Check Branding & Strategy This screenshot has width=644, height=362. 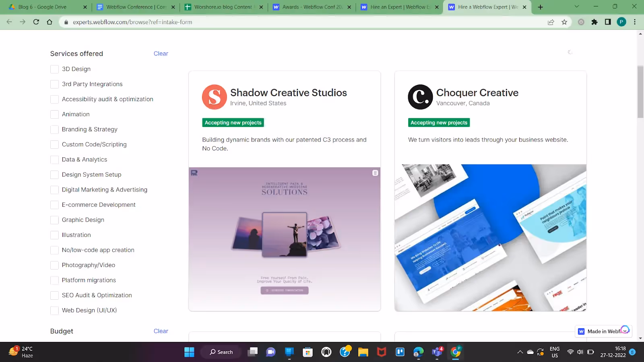tap(54, 130)
